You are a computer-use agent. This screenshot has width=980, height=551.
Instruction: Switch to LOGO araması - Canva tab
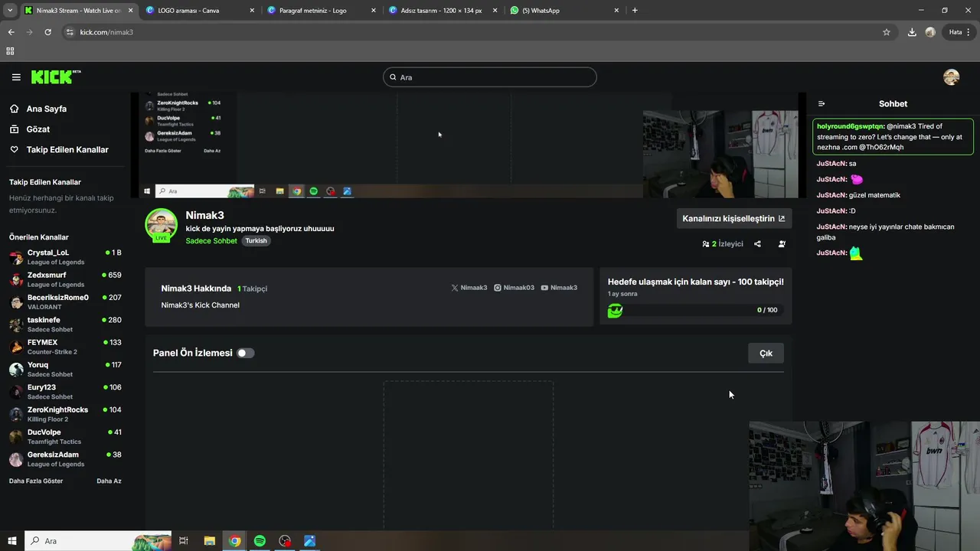click(199, 11)
